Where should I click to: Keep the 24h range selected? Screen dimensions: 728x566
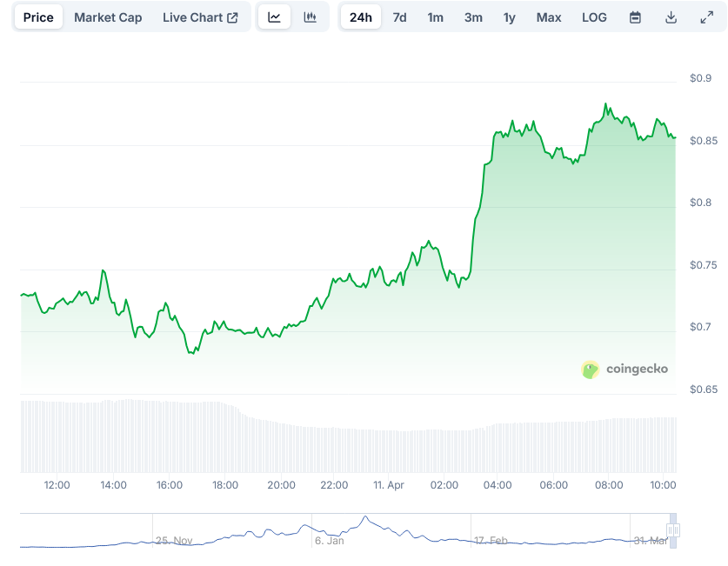[x=361, y=17]
